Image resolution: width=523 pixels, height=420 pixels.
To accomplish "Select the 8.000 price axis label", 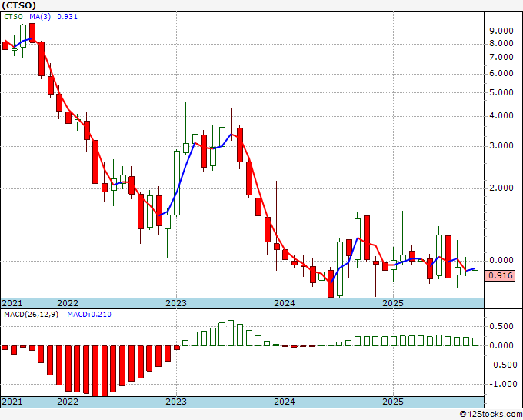I will (x=501, y=43).
